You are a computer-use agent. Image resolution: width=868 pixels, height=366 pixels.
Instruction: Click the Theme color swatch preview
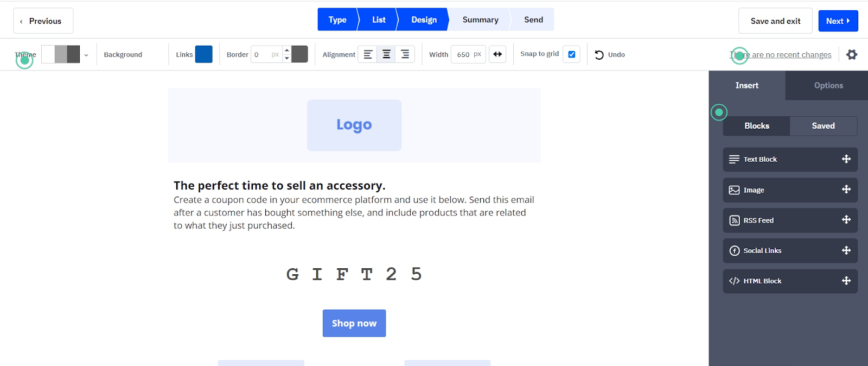tap(61, 54)
